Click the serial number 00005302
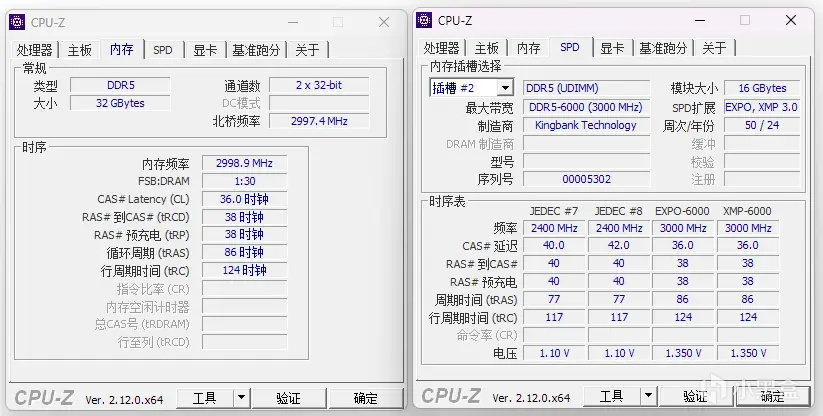823x416 pixels. pyautogui.click(x=586, y=179)
